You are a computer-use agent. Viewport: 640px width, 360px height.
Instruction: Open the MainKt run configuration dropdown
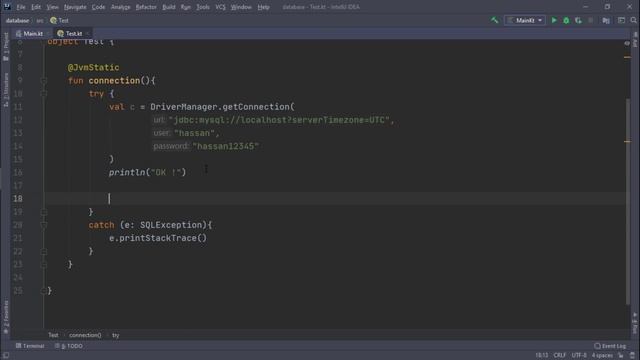pyautogui.click(x=525, y=20)
